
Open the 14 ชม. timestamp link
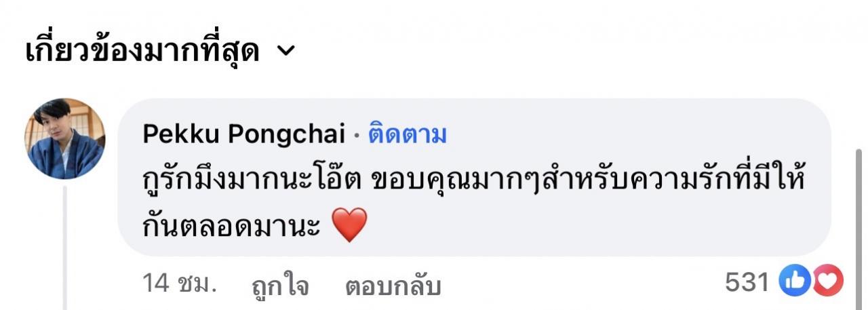[x=180, y=284]
